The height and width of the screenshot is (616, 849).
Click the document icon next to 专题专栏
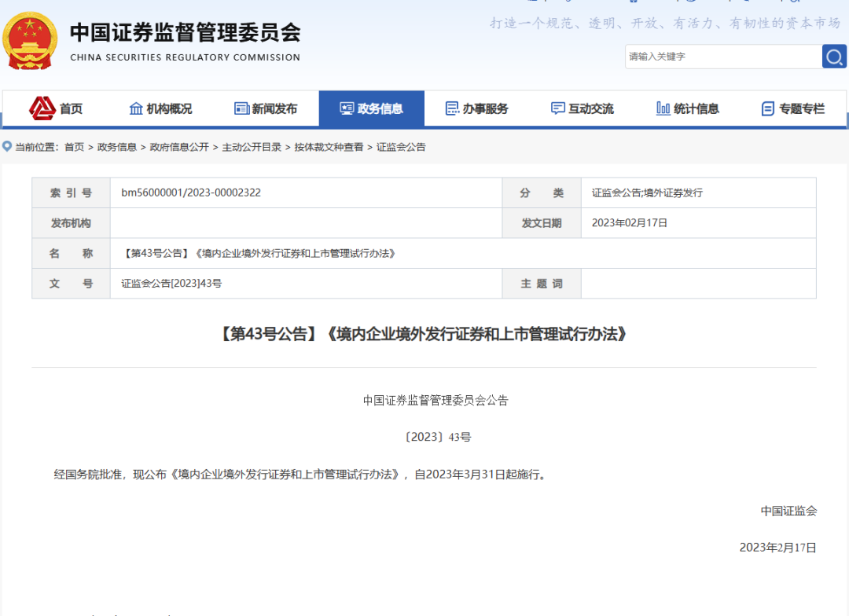768,108
